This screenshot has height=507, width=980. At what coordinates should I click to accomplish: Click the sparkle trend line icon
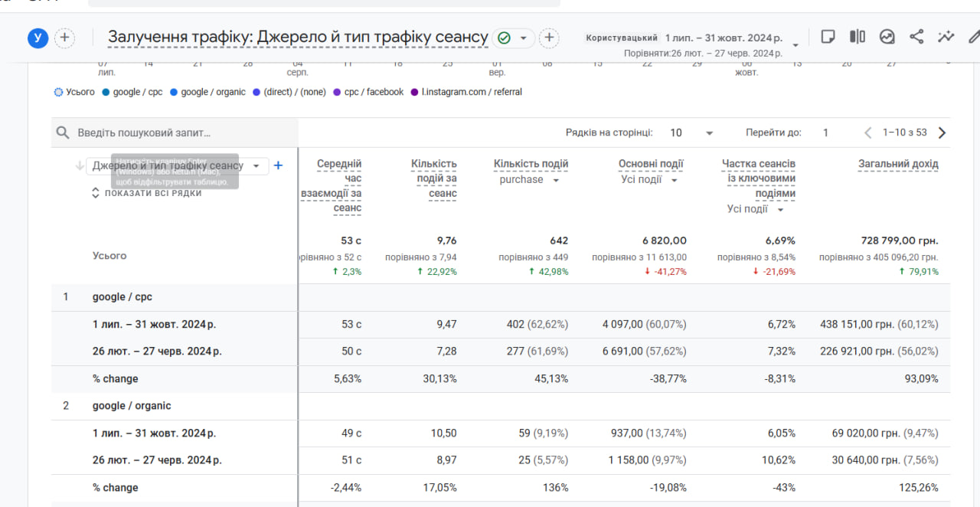tap(946, 36)
